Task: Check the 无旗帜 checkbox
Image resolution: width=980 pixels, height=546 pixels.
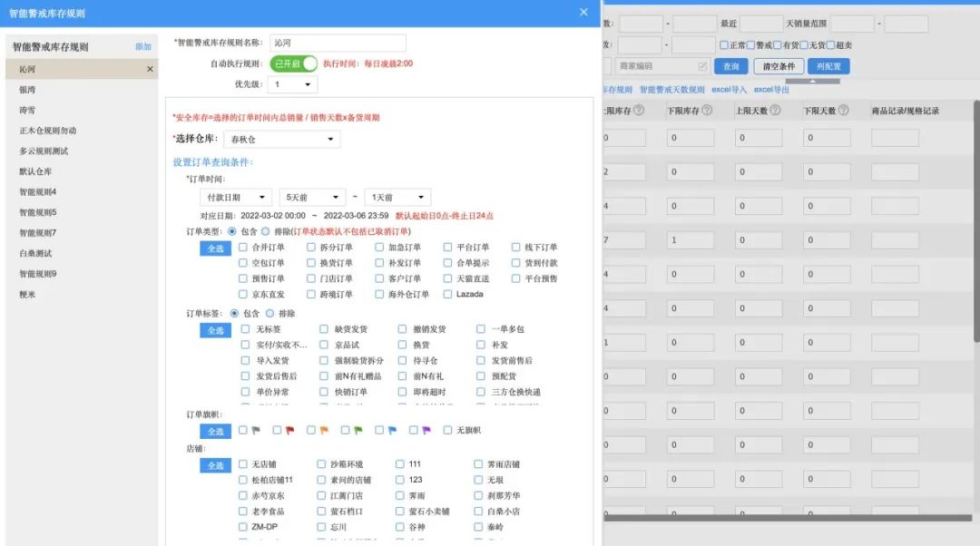Action: [x=447, y=430]
